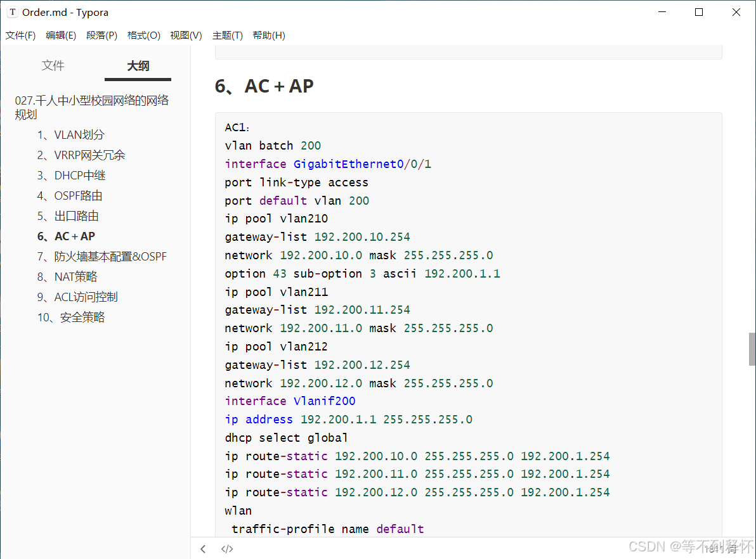Open the 格式(O) menu
Image resolution: width=756 pixels, height=559 pixels.
point(144,35)
